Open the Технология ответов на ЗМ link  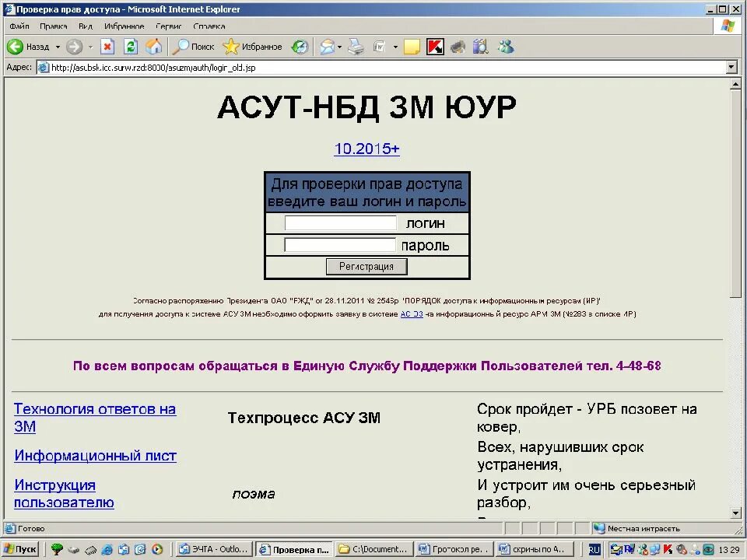pos(95,418)
